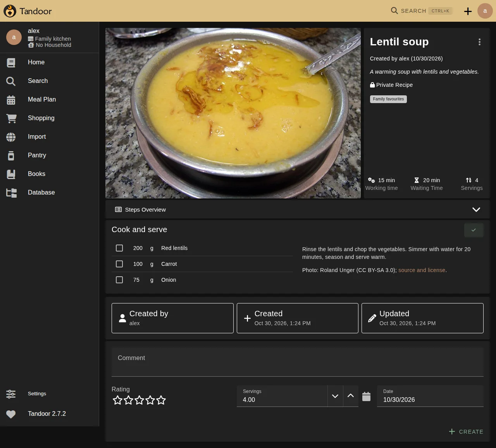Click the SEARCH CTRL+K button
Viewport: 496px width, 448px height.
click(x=421, y=11)
